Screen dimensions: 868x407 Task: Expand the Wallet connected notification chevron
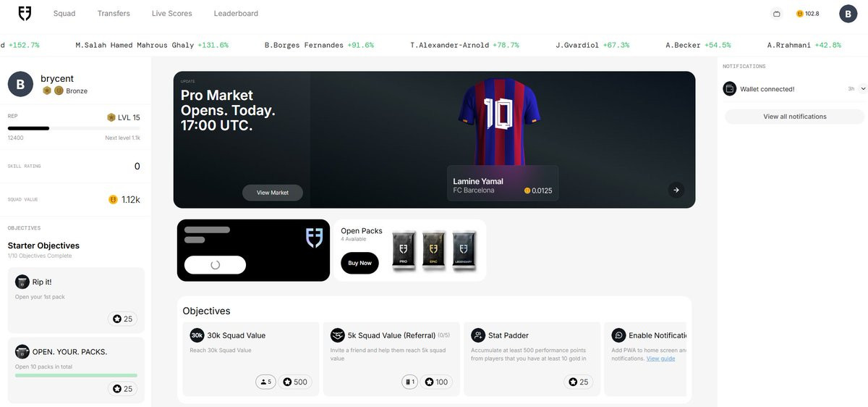(x=863, y=88)
